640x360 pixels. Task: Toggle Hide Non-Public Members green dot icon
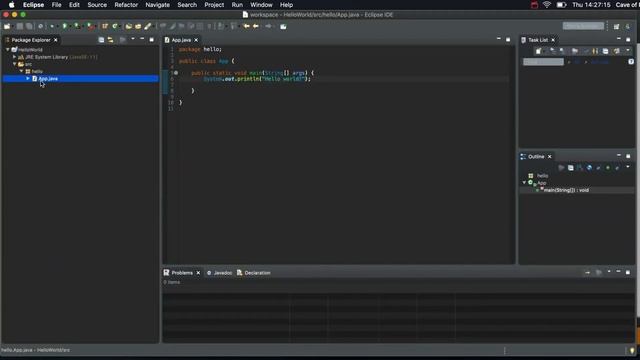(608, 168)
